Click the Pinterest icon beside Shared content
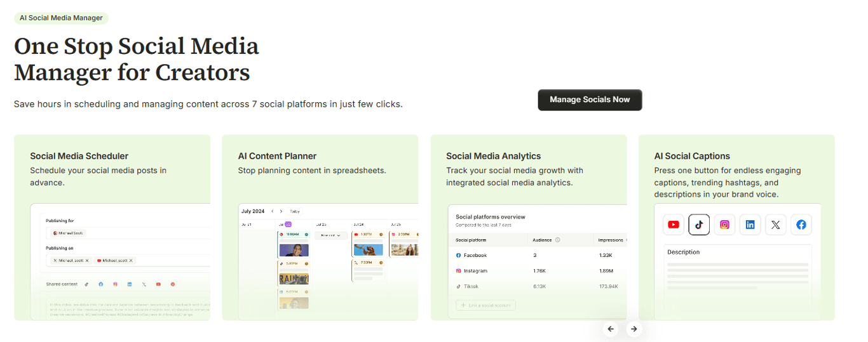Image resolution: width=868 pixels, height=342 pixels. click(172, 284)
